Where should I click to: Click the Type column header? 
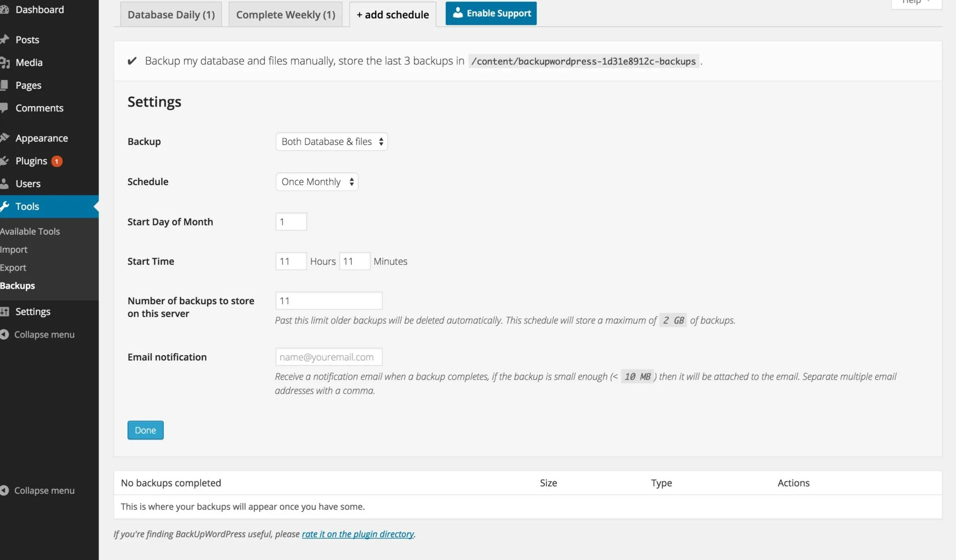click(661, 483)
